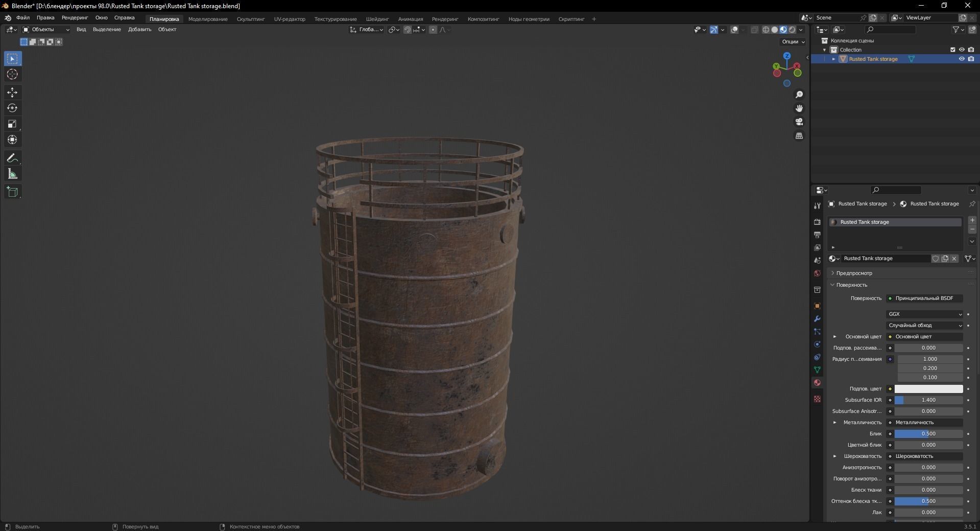Activate the Annotate tool
Viewport: 980px width, 531px height.
click(x=12, y=157)
